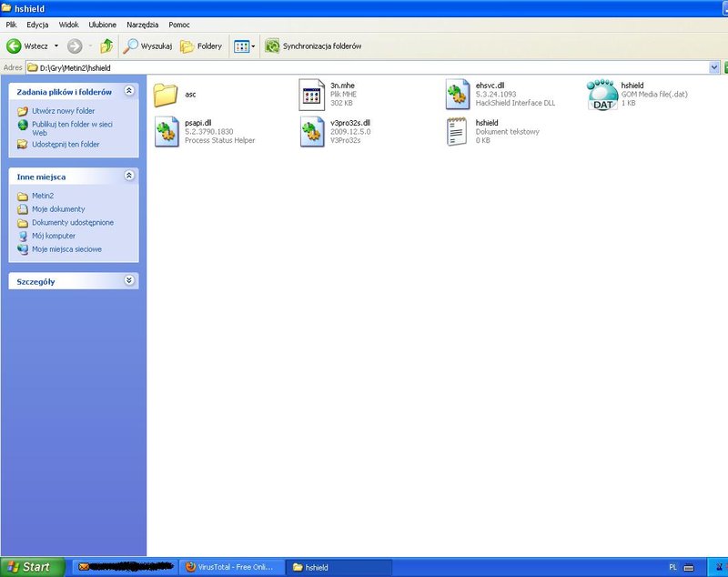Screen dimensions: 728x577
Task: Click Publikuj ten folder w sieci Web link
Action: [72, 128]
